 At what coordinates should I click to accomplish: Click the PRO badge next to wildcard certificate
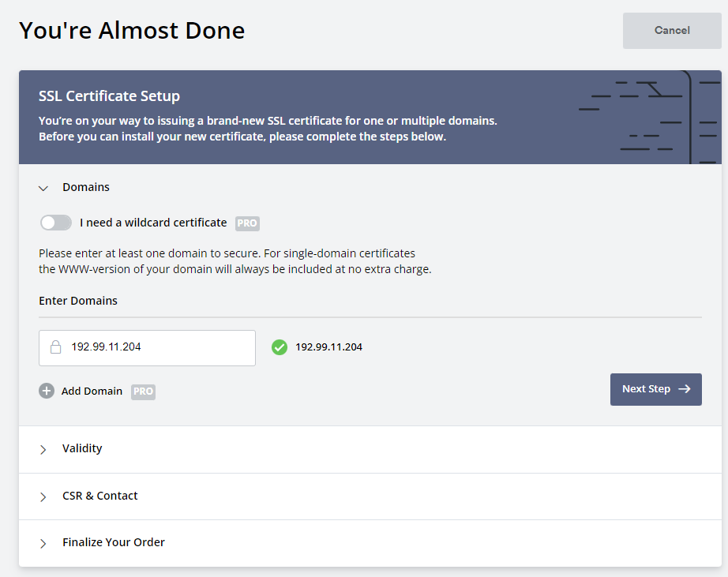[x=247, y=223]
